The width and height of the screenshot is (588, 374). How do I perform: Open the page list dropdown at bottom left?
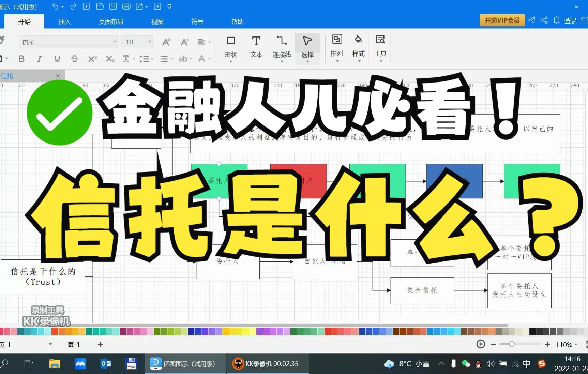pos(50,344)
